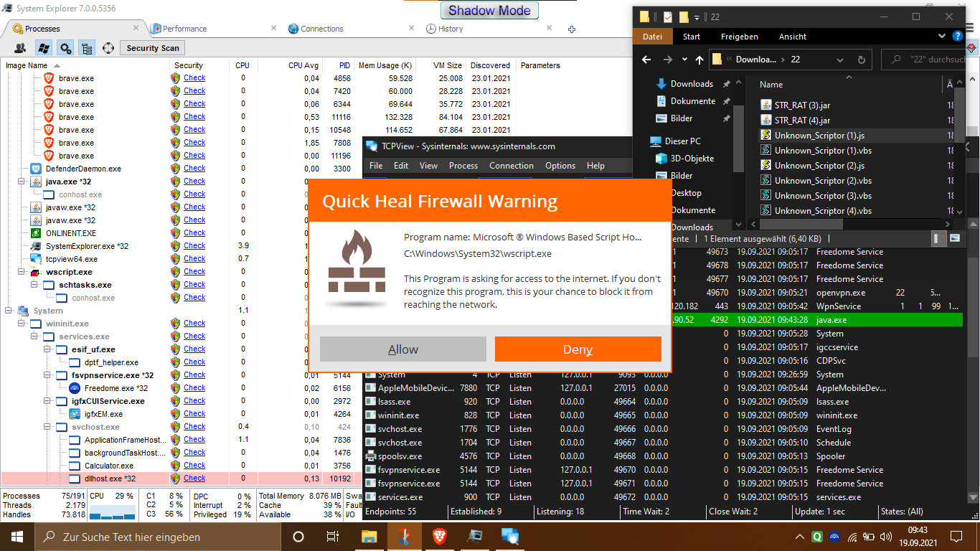The height and width of the screenshot is (551, 980).
Task: Click the Freedome.exe *32 process icon
Action: [74, 388]
